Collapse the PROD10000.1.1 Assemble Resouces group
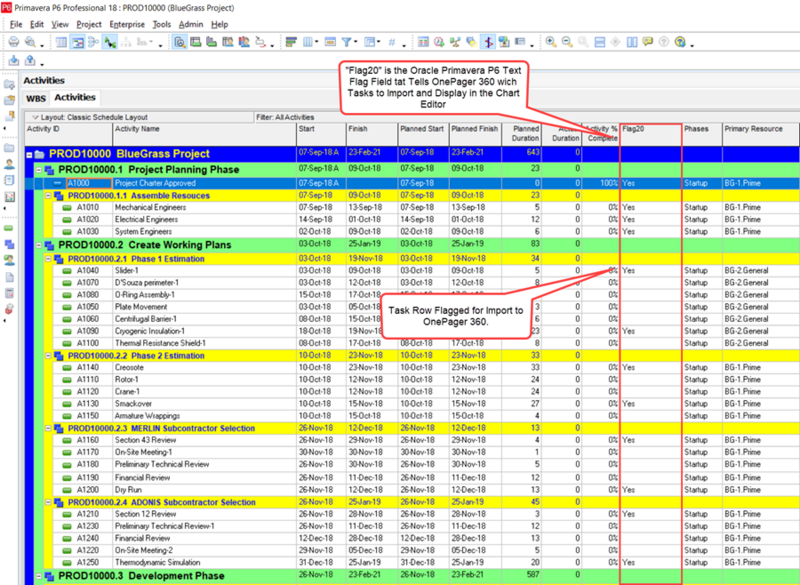The image size is (800, 585). click(x=48, y=196)
